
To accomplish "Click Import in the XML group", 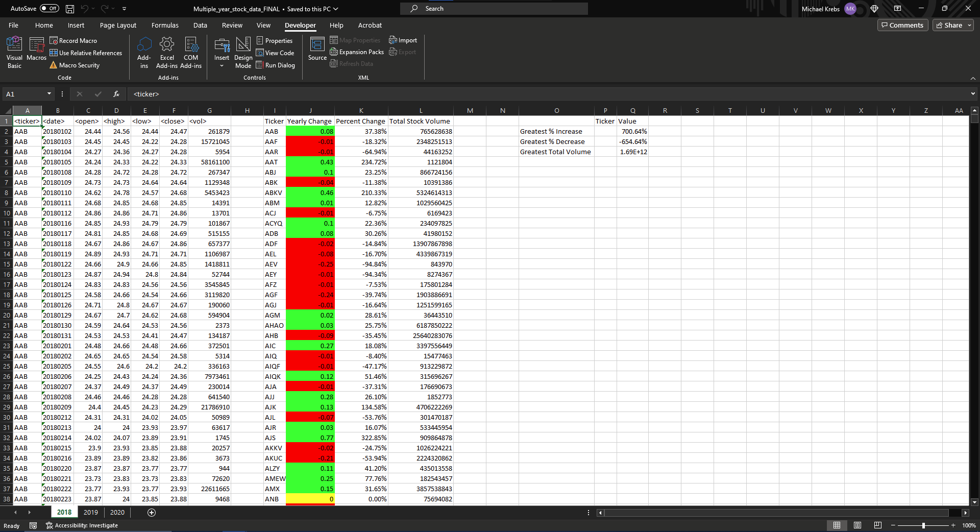I will click(403, 40).
